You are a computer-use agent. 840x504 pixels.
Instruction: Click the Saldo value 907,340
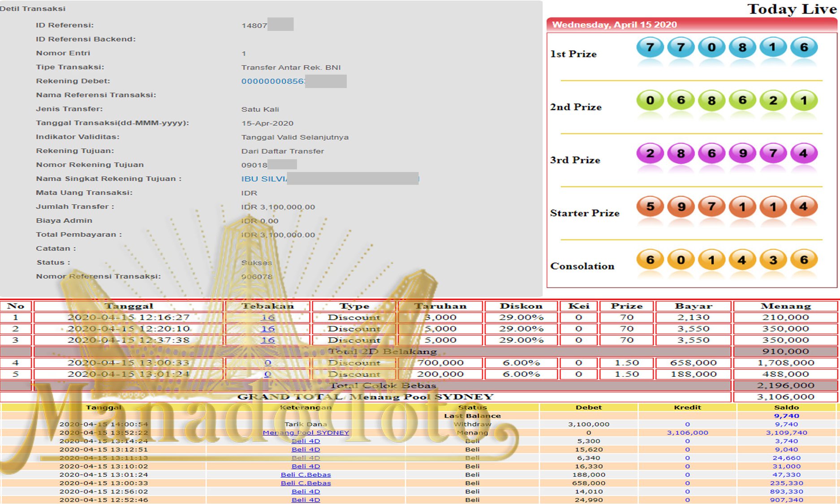(x=786, y=500)
